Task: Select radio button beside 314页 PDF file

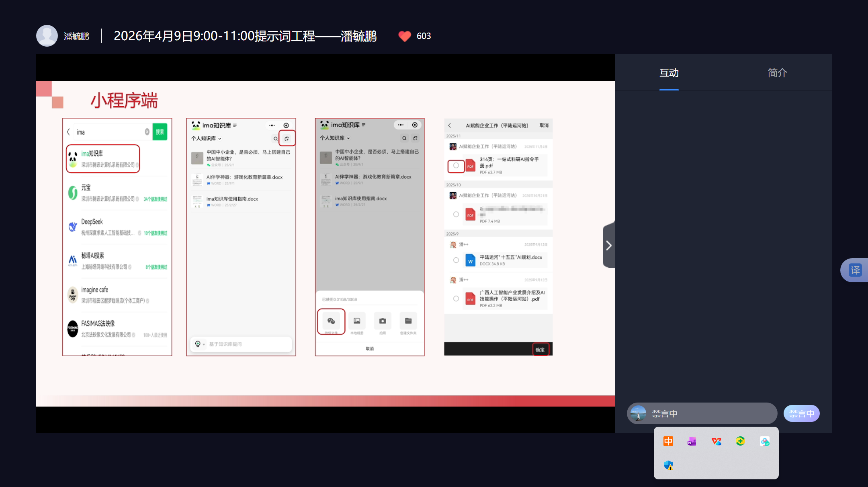Action: (x=456, y=166)
